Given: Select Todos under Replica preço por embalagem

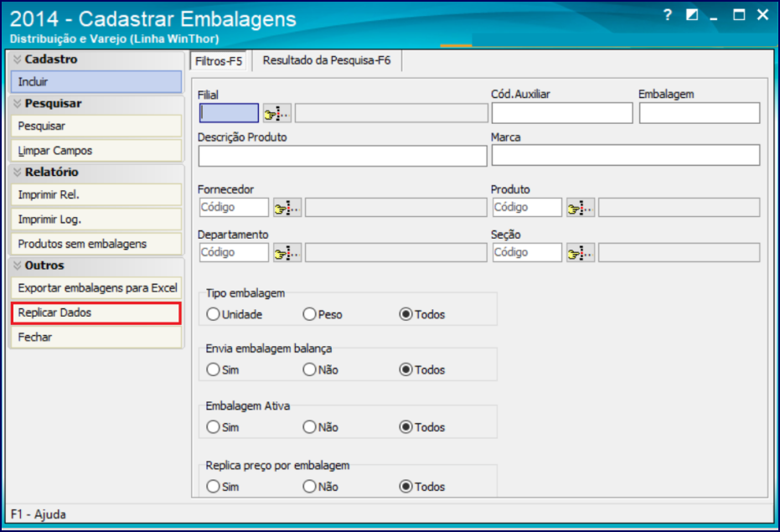Looking at the screenshot, I should 405,486.
